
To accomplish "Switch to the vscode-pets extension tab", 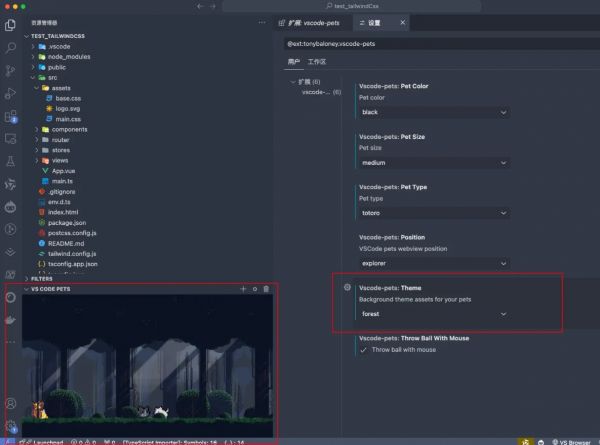I will [x=314, y=22].
